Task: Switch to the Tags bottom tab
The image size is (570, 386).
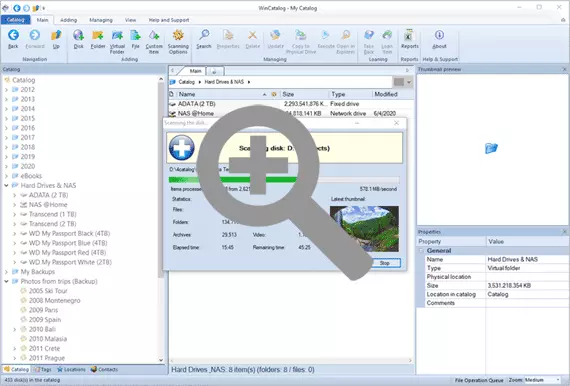Action: tap(43, 369)
